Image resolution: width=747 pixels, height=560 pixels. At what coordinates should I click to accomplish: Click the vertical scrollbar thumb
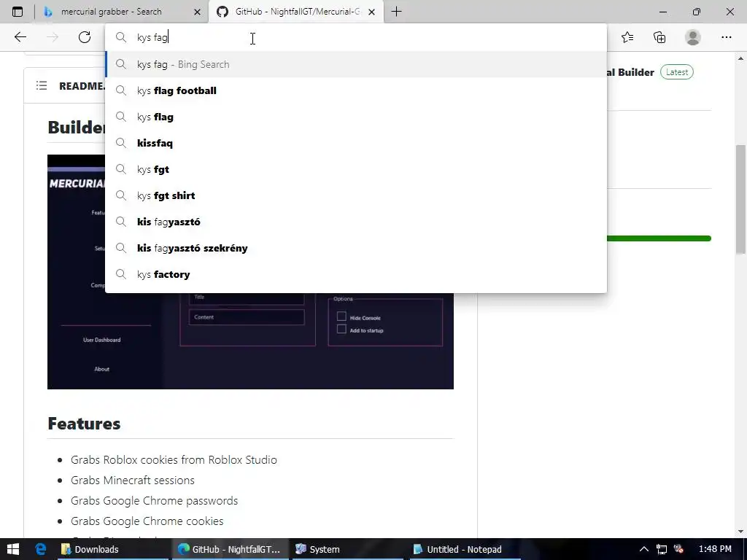[x=740, y=199]
